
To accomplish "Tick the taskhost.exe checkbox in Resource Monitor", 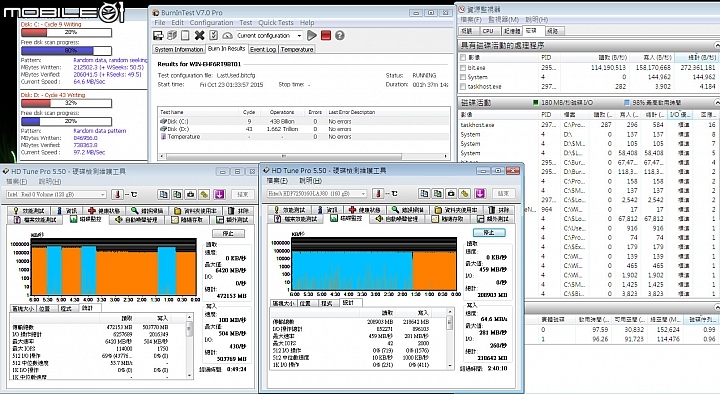I will tap(463, 86).
